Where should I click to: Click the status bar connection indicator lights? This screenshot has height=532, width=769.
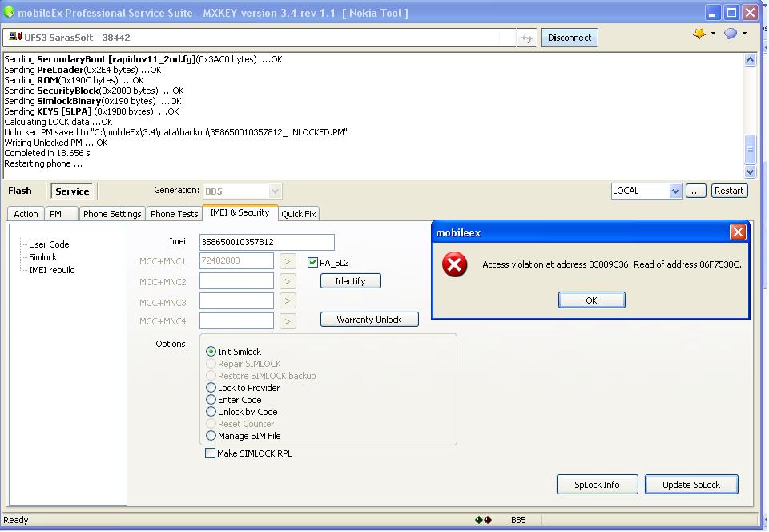pos(483,520)
